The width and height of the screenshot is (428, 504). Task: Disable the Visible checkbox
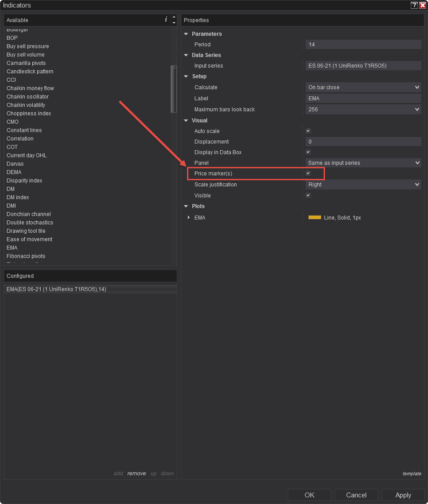click(308, 195)
